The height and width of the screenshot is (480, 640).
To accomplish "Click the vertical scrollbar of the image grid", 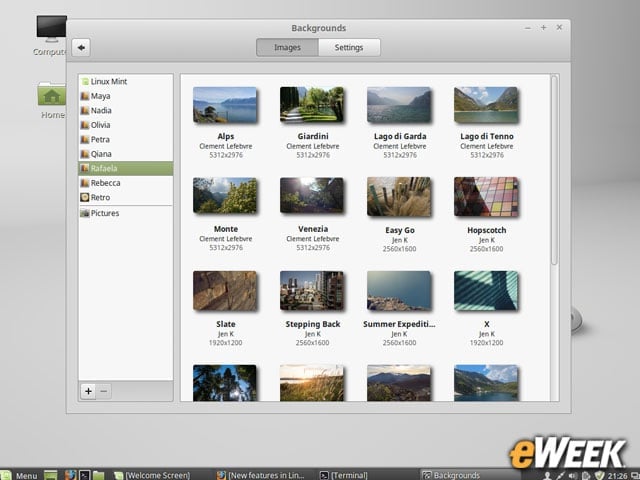I will [x=554, y=171].
